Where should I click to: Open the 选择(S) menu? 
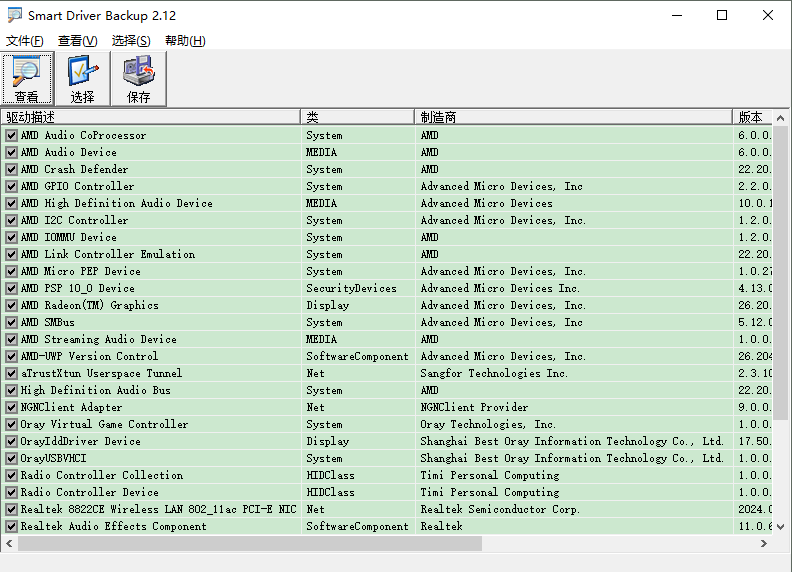(131, 41)
